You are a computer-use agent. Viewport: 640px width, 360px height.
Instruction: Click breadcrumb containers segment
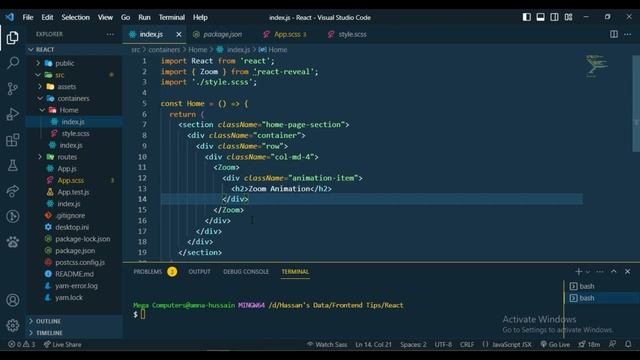point(164,50)
